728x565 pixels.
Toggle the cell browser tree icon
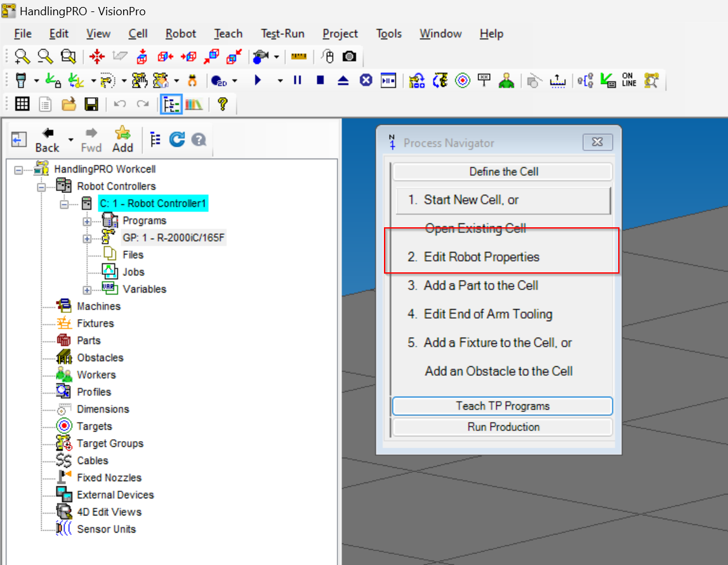(x=171, y=105)
